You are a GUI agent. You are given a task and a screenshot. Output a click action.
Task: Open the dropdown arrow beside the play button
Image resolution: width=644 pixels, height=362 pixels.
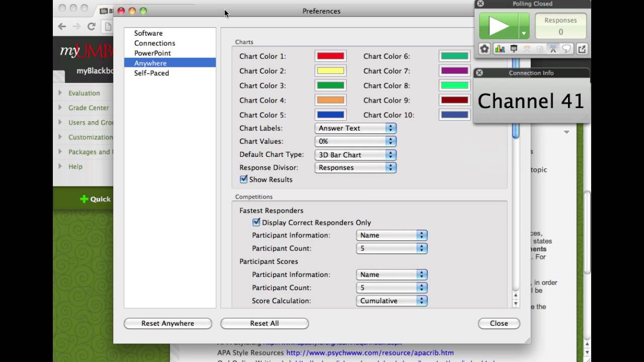click(524, 26)
